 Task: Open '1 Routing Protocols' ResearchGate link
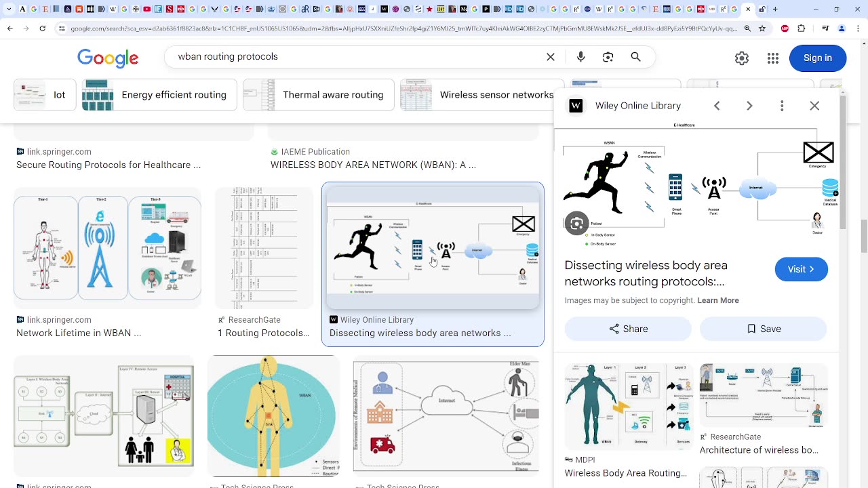click(264, 333)
